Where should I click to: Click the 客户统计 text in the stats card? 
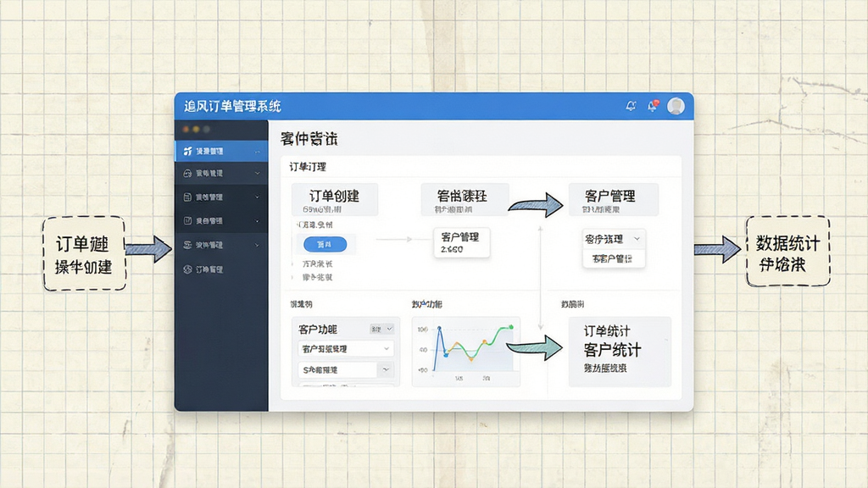click(x=612, y=350)
